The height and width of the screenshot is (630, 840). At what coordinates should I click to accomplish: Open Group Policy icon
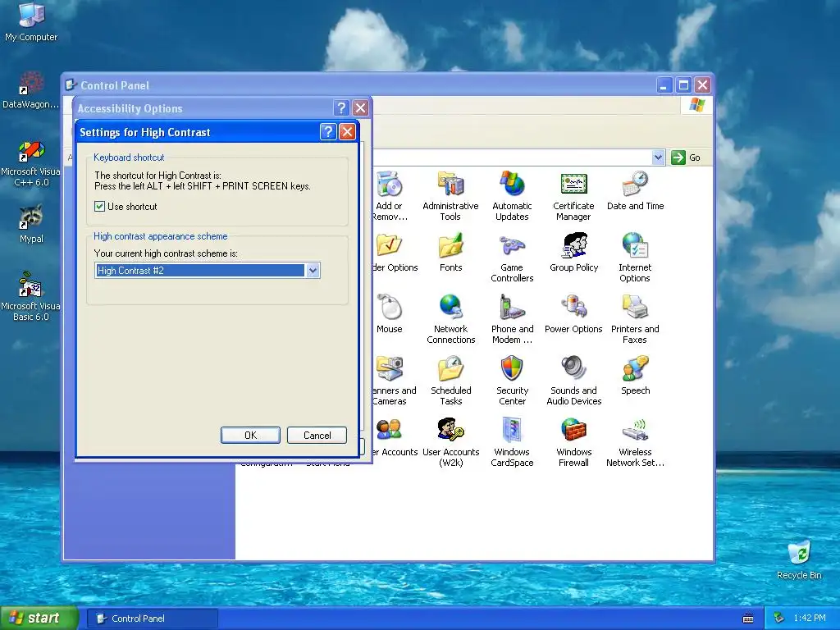click(x=573, y=253)
